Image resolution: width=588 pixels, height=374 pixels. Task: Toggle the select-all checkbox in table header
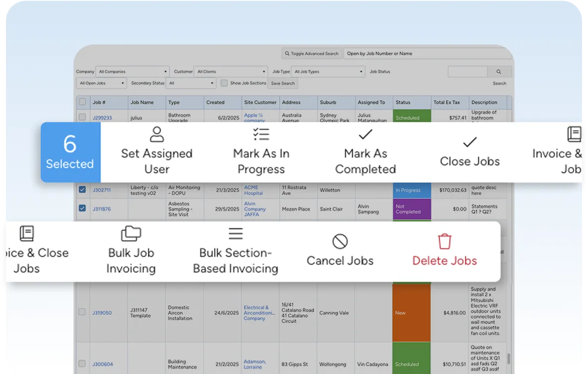click(82, 102)
